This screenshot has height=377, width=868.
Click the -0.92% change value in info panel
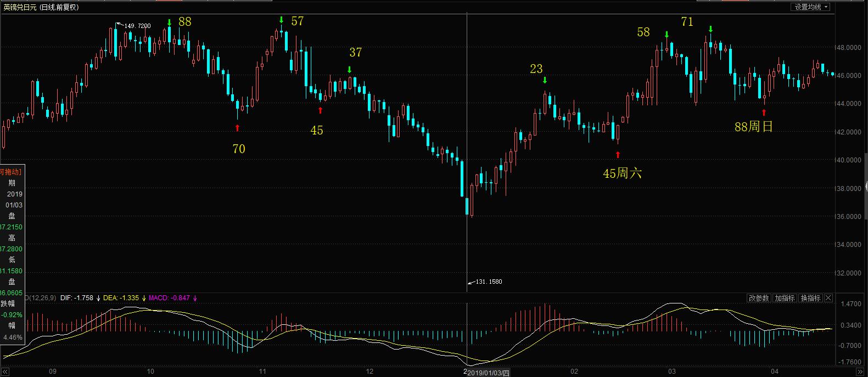12,315
